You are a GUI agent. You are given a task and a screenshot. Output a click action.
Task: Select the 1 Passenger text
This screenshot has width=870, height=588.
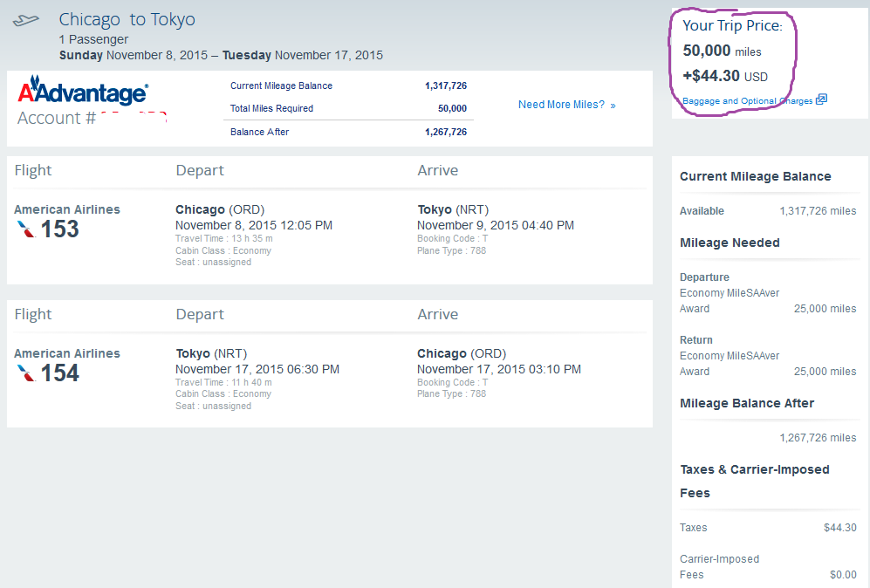93,39
